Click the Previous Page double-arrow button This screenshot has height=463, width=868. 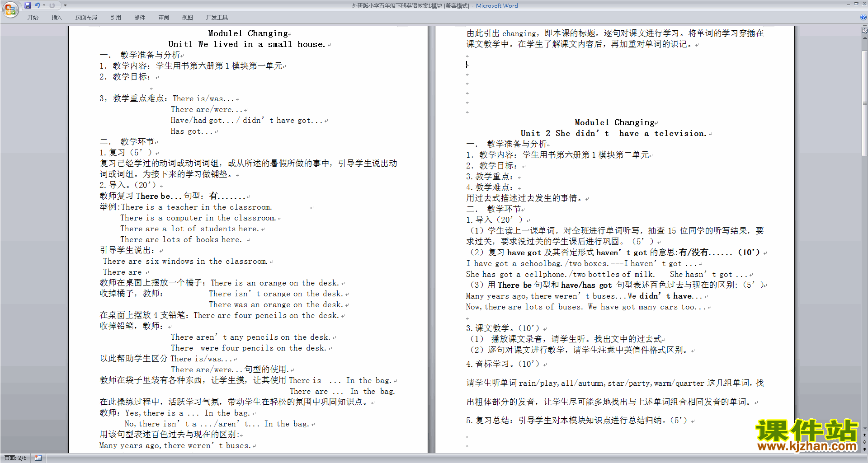click(864, 435)
